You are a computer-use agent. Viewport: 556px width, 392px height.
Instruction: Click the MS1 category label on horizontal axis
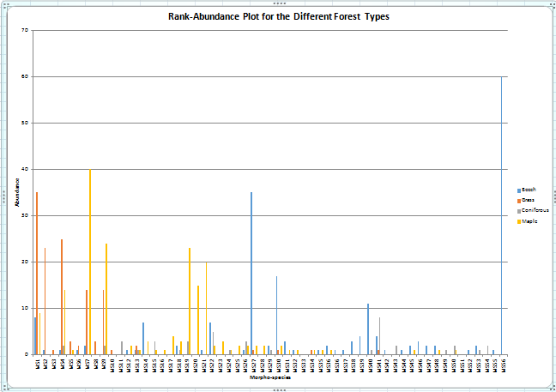[x=38, y=364]
